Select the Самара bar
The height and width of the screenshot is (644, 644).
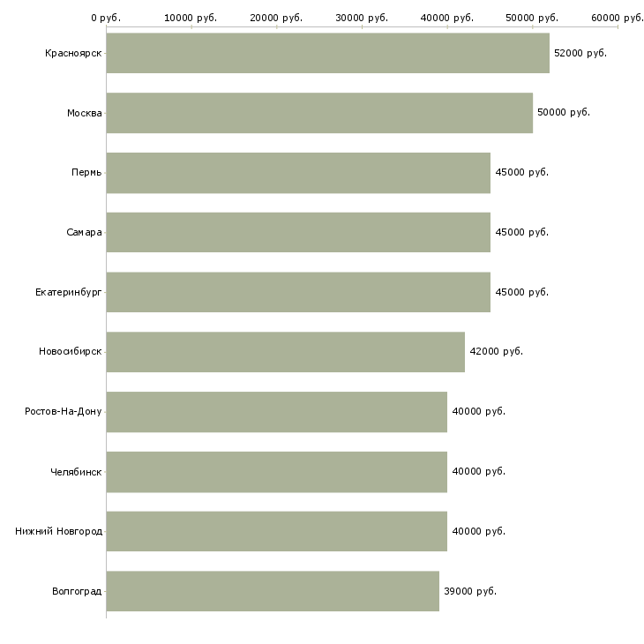[298, 232]
